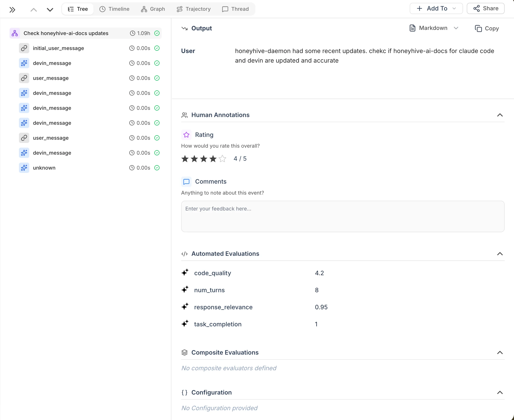Click the clock icon next to 1.09h
The image size is (514, 420).
coord(133,33)
